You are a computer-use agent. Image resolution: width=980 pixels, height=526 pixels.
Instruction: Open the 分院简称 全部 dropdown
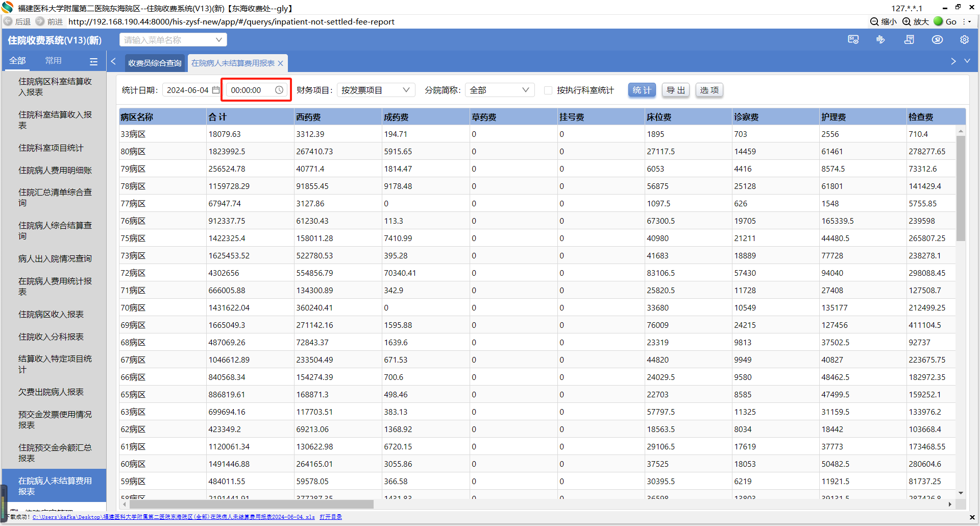(x=500, y=90)
